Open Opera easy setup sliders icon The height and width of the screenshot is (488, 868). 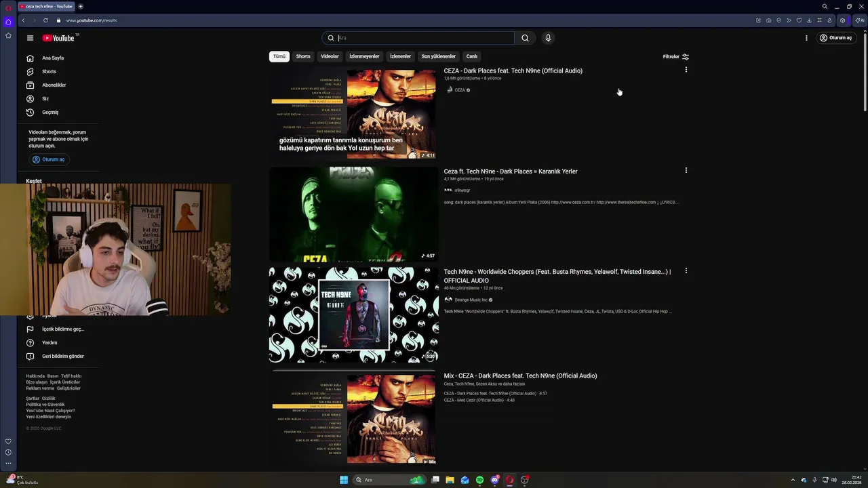tap(819, 20)
